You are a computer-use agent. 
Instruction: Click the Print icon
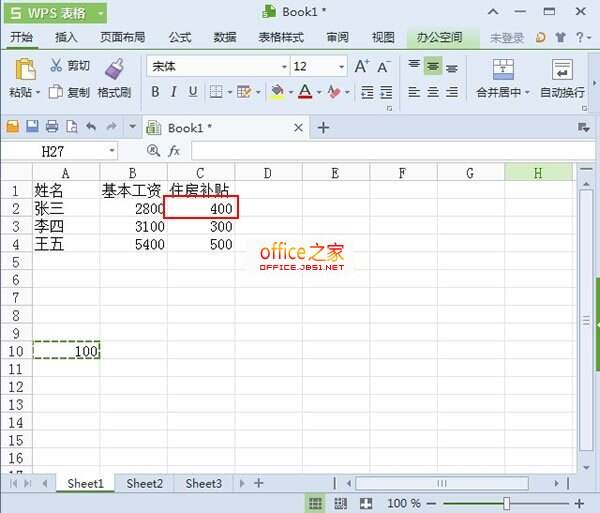click(x=52, y=126)
